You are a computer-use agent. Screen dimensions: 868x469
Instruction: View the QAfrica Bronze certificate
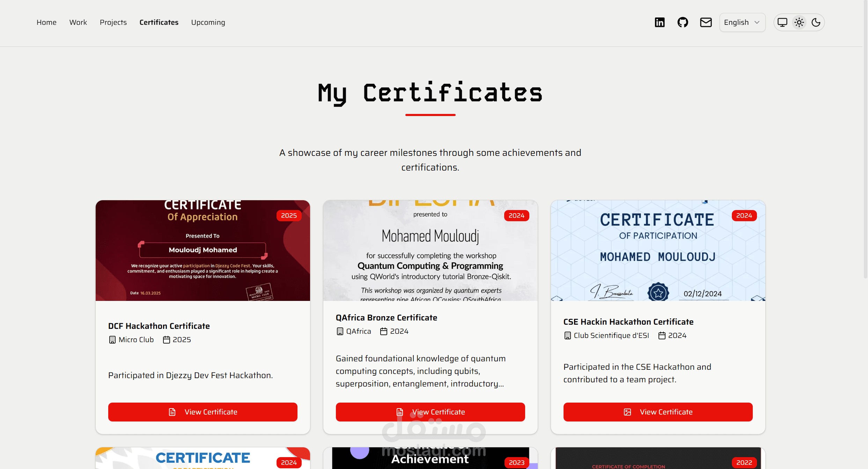click(x=430, y=412)
